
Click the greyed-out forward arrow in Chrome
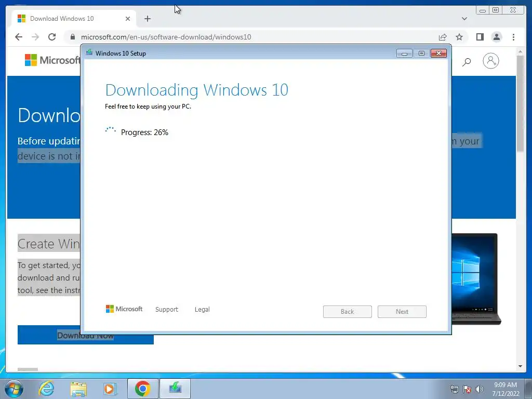pyautogui.click(x=35, y=37)
